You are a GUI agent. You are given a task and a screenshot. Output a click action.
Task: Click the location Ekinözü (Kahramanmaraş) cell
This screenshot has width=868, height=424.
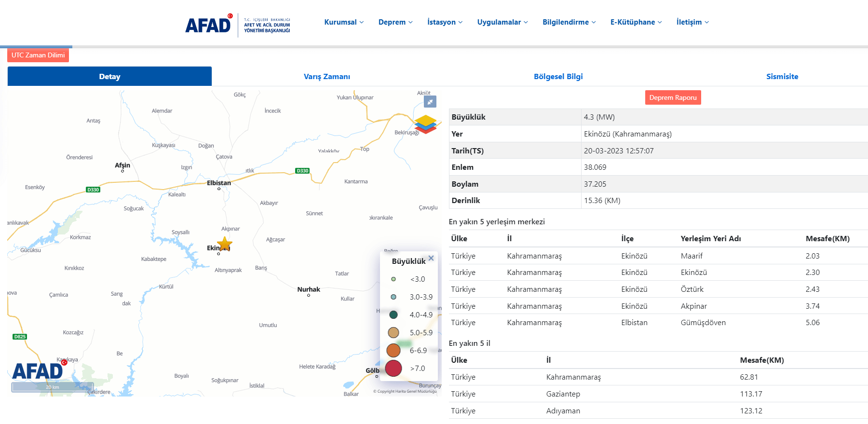tap(627, 134)
